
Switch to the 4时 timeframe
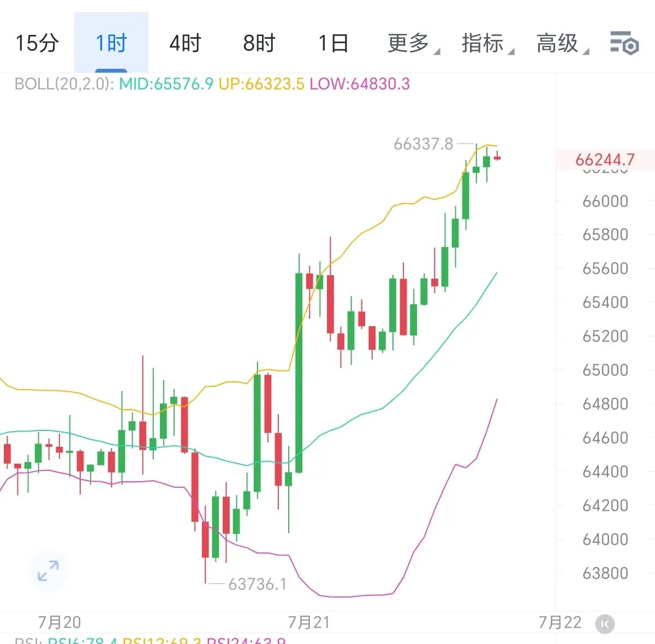(x=186, y=43)
